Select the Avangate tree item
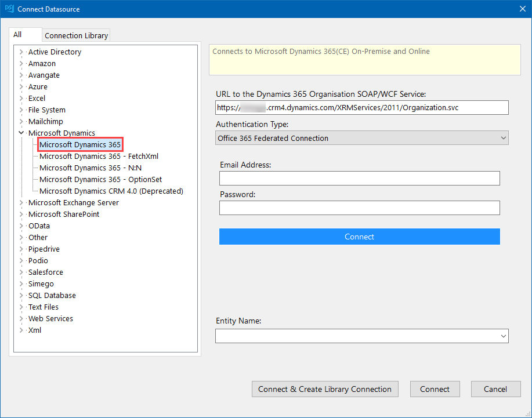 (44, 75)
